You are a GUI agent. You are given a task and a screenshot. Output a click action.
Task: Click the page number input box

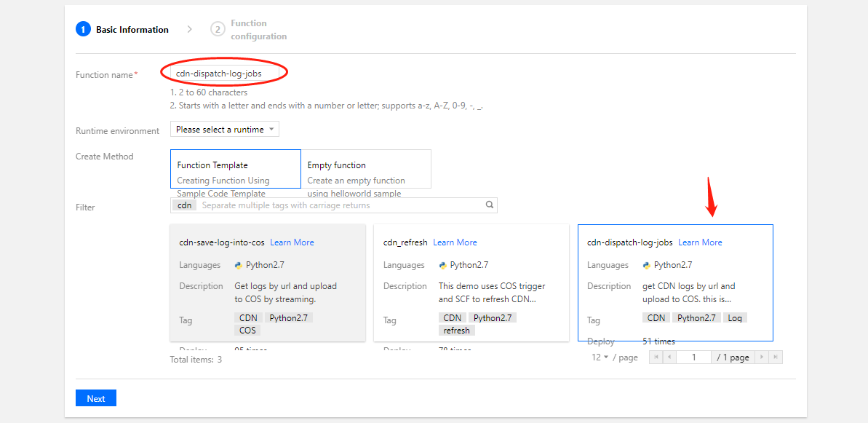(693, 357)
